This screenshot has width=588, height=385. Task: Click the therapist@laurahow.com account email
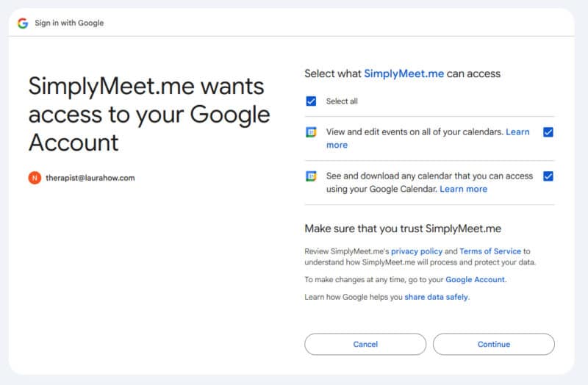point(90,178)
